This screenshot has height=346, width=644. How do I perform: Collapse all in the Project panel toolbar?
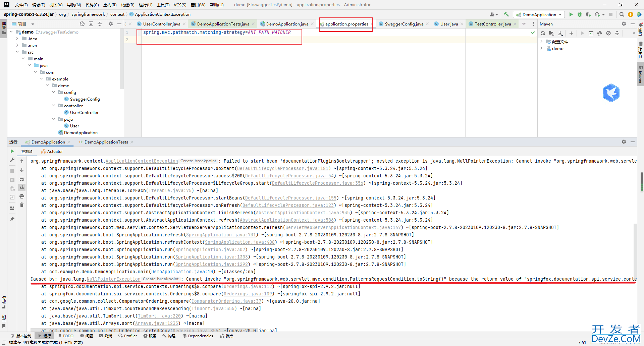coord(100,24)
